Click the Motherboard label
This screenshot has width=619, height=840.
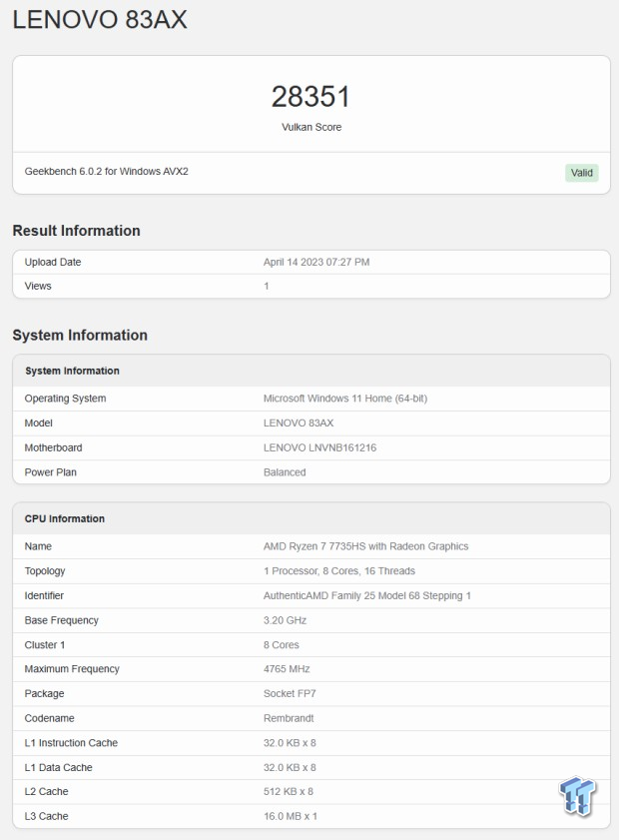(54, 447)
